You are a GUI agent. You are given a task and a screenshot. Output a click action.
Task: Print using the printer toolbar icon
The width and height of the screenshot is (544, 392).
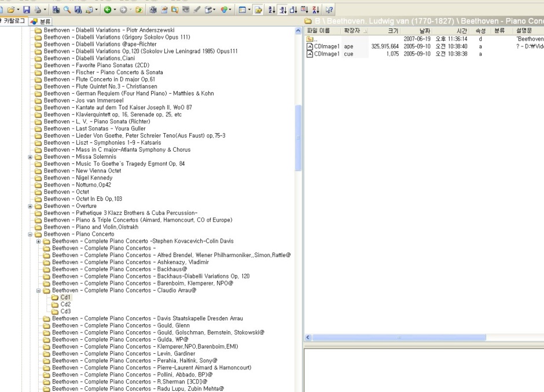pos(38,10)
